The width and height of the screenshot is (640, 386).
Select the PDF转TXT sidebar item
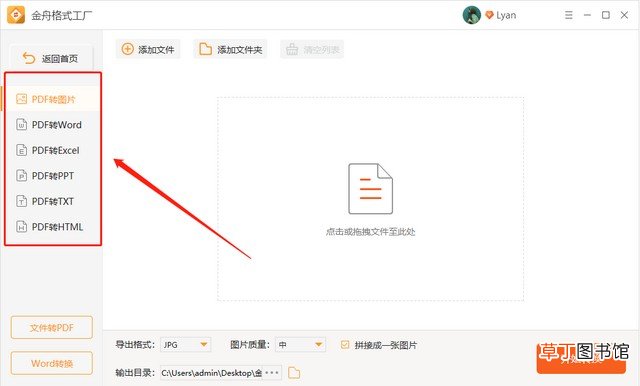(x=51, y=201)
